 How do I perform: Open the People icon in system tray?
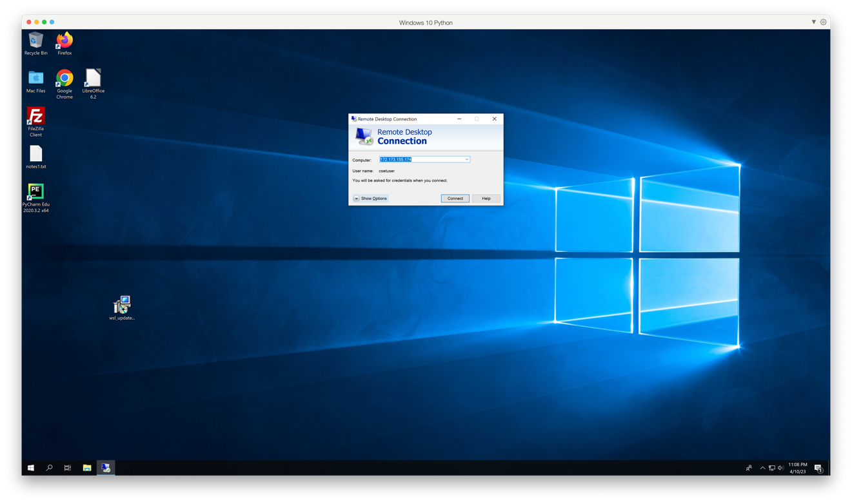point(749,468)
